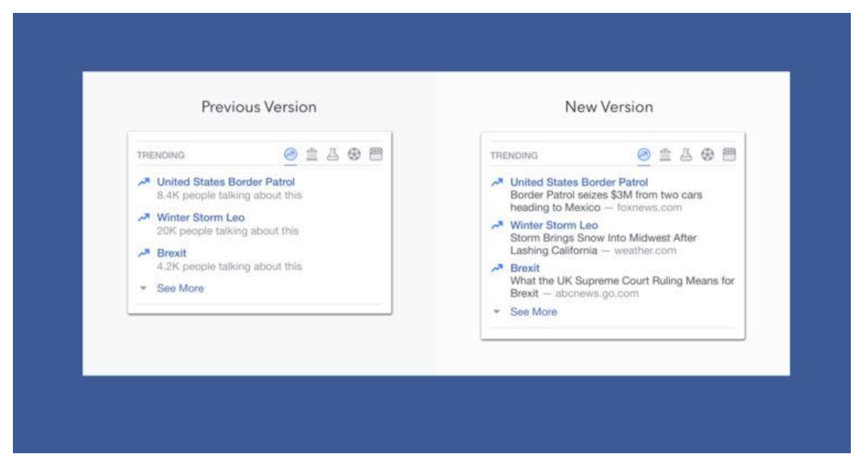Select Entertainment clapperboard icon in Previous Version panel
Screen dimensions: 868x474
click(x=376, y=154)
